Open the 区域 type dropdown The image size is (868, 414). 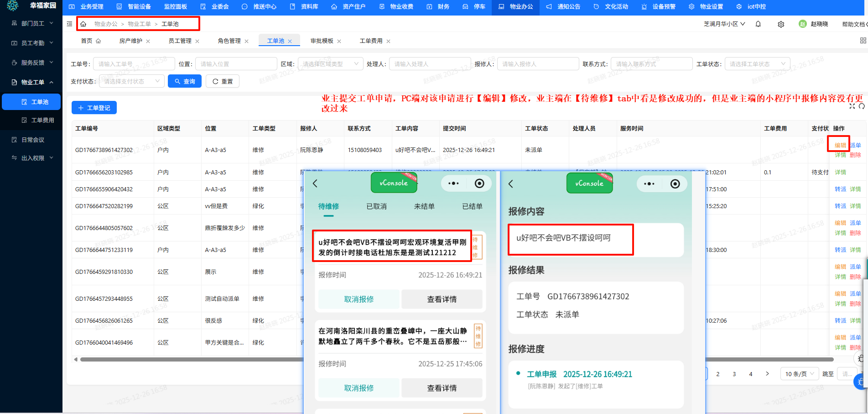coord(330,64)
